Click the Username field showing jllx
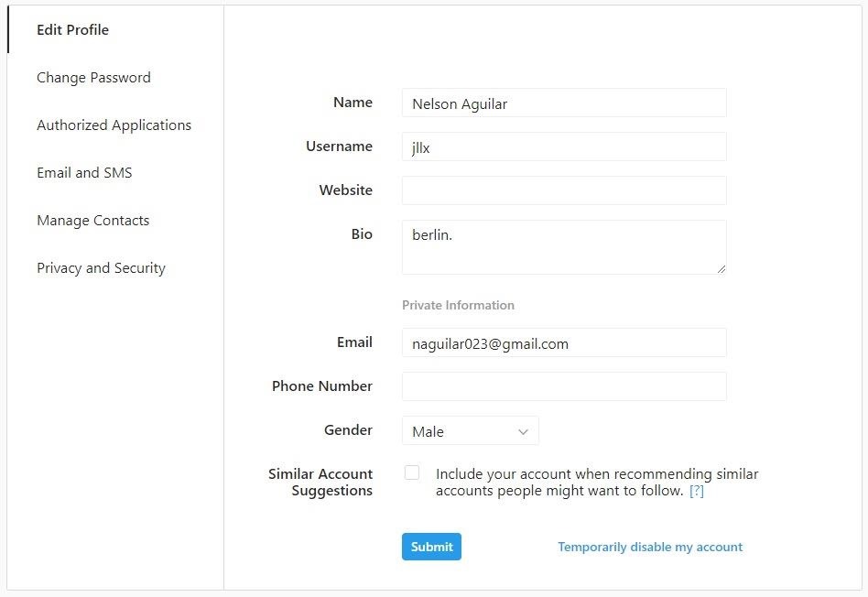Viewport: 868px width, 597px height. [563, 147]
